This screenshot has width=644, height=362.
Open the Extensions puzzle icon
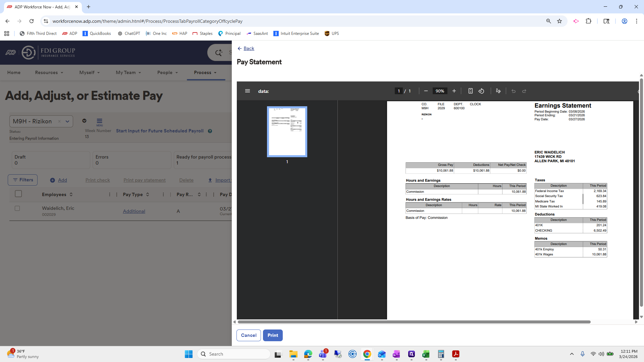[588, 21]
